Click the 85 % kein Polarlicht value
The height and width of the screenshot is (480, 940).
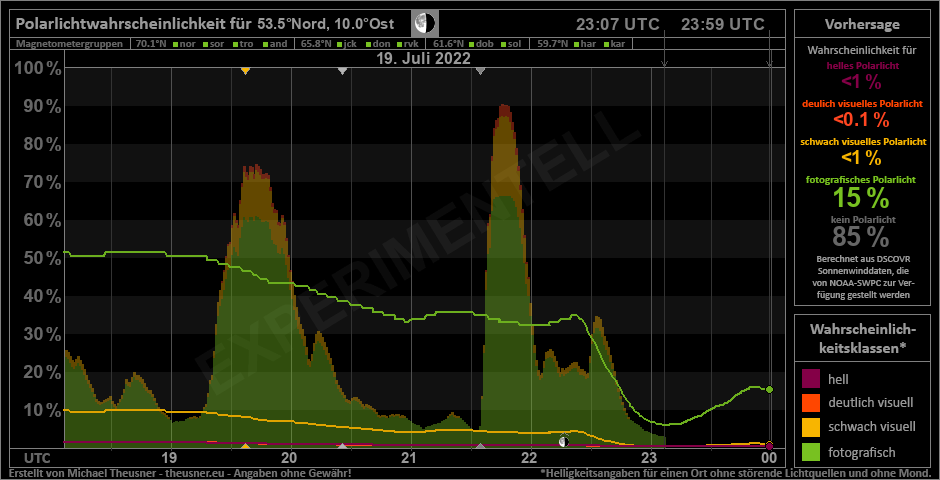pyautogui.click(x=860, y=237)
